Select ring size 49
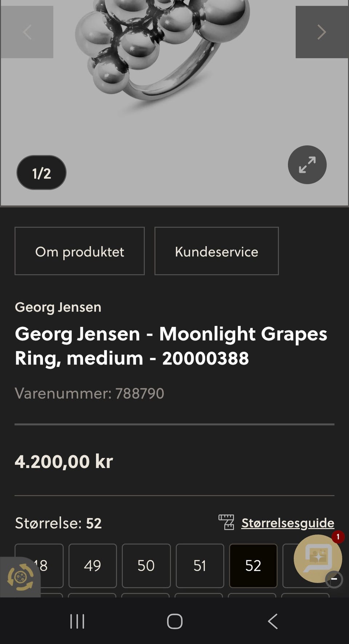Viewport: 349px width, 644px height. click(x=92, y=565)
